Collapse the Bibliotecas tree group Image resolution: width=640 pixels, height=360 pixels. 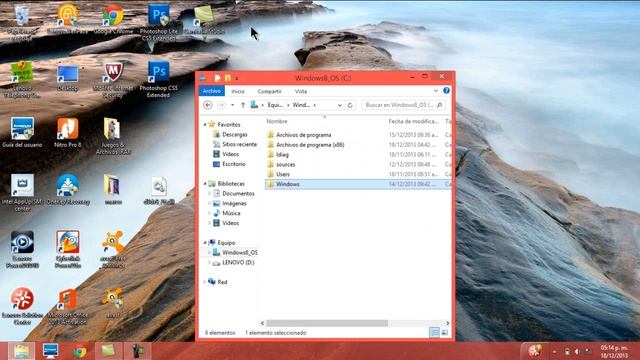(205, 184)
